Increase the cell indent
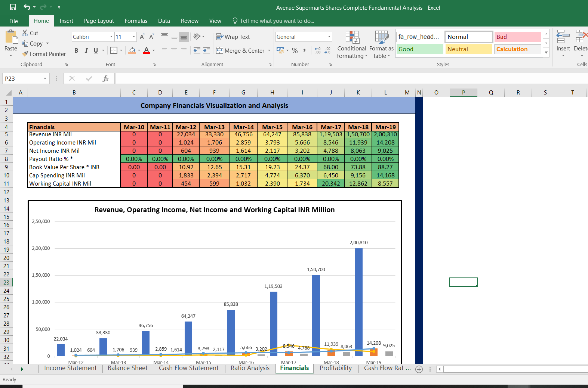The height and width of the screenshot is (388, 588). tap(207, 50)
